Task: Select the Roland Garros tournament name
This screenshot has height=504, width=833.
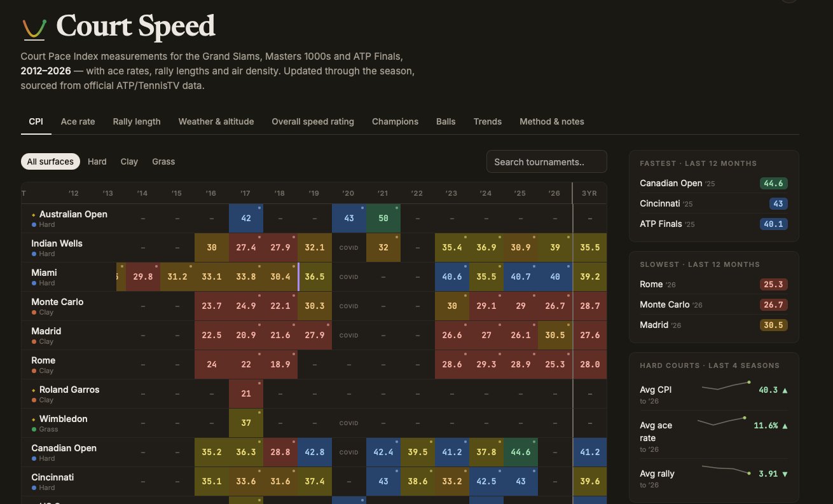Action: 69,390
